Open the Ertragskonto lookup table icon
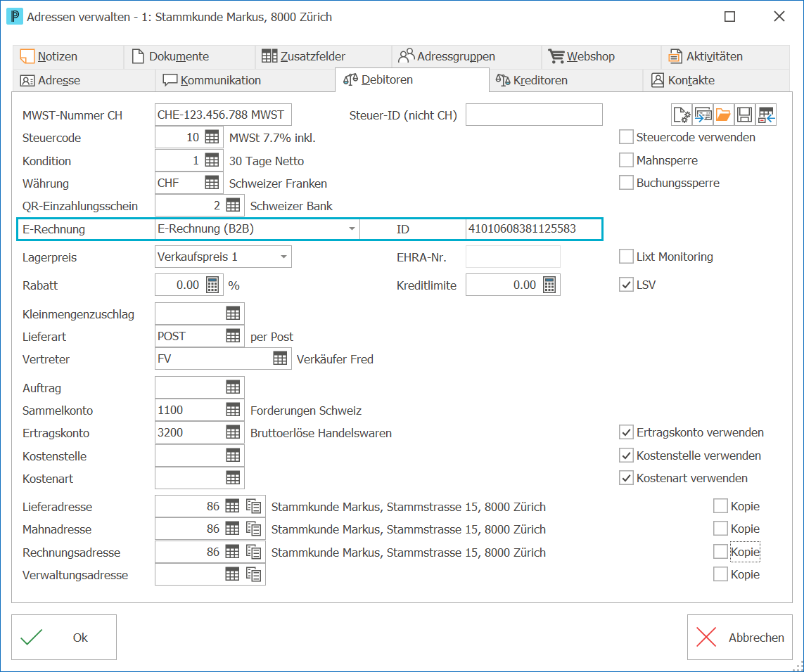804x672 pixels. pyautogui.click(x=233, y=432)
